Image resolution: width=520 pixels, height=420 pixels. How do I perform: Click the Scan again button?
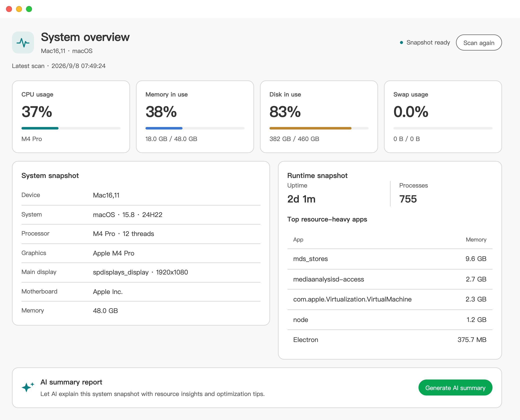(479, 42)
